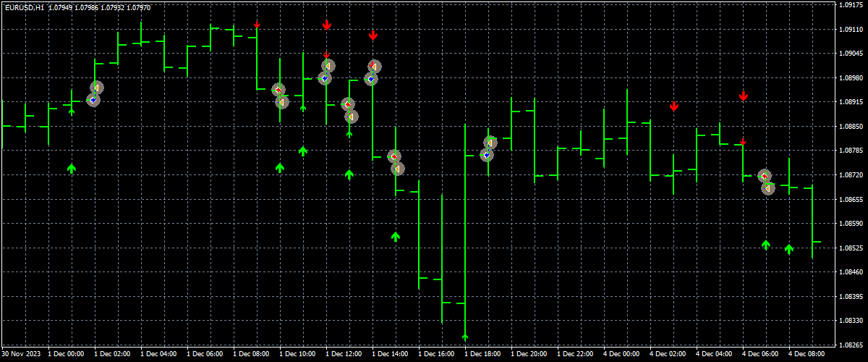Click the 1.08785 price label

pyautogui.click(x=851, y=151)
